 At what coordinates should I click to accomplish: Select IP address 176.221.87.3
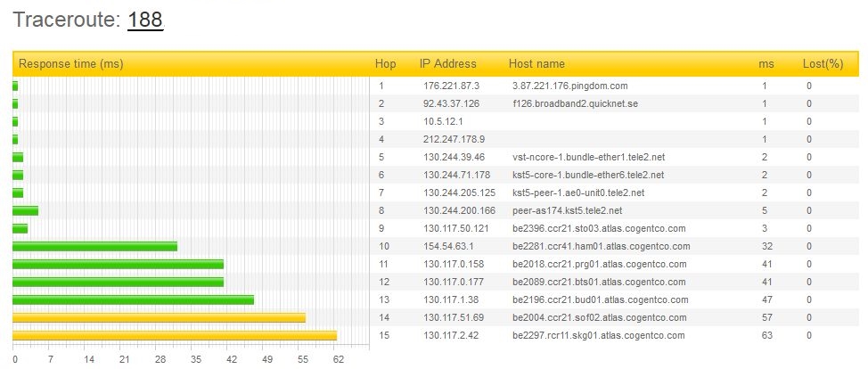tap(451, 86)
